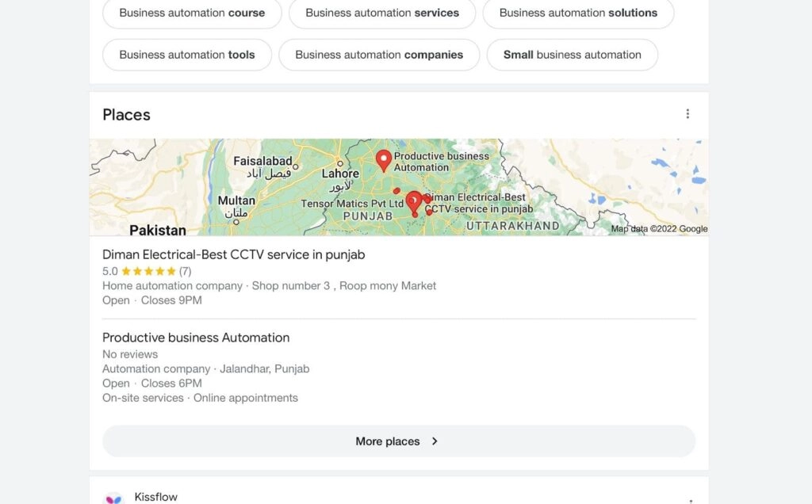Click the Business automation course chip
This screenshot has width=812, height=504.
point(192,13)
